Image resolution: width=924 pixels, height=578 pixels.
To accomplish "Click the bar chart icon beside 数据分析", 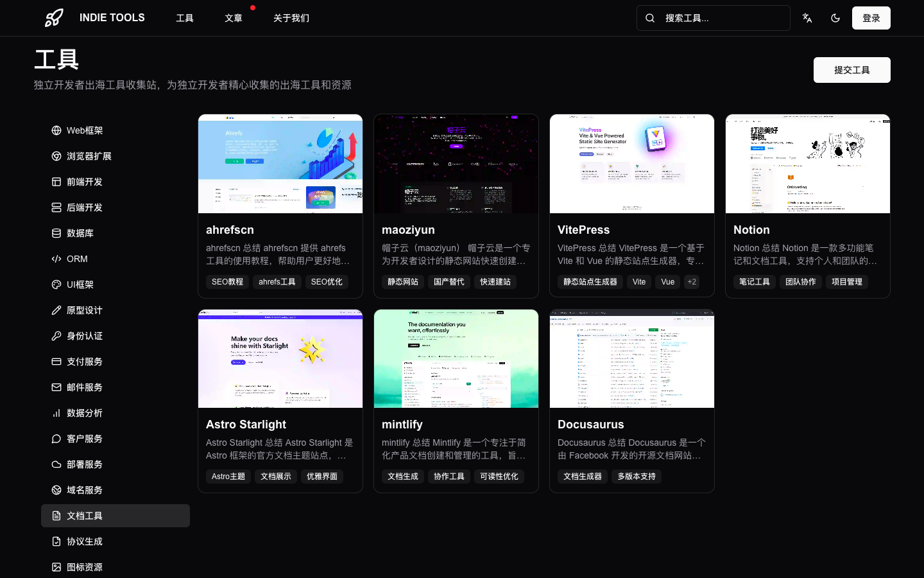I will click(56, 413).
